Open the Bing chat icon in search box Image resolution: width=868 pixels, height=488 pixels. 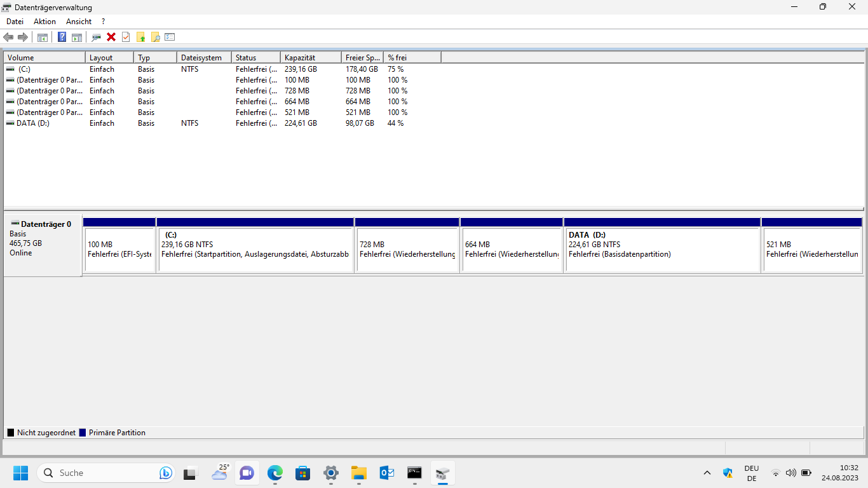(x=165, y=473)
